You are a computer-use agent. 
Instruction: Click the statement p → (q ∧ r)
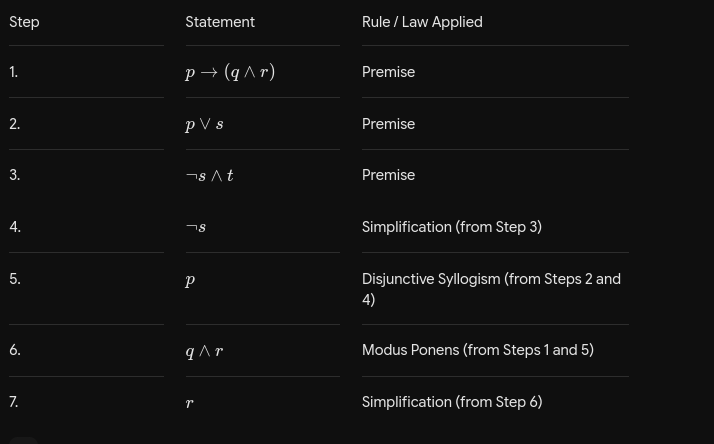point(230,72)
